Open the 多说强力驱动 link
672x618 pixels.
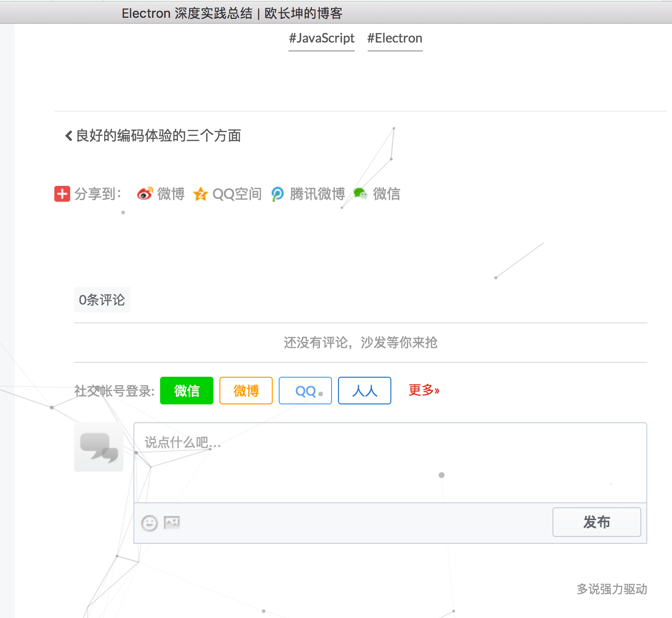pos(612,589)
